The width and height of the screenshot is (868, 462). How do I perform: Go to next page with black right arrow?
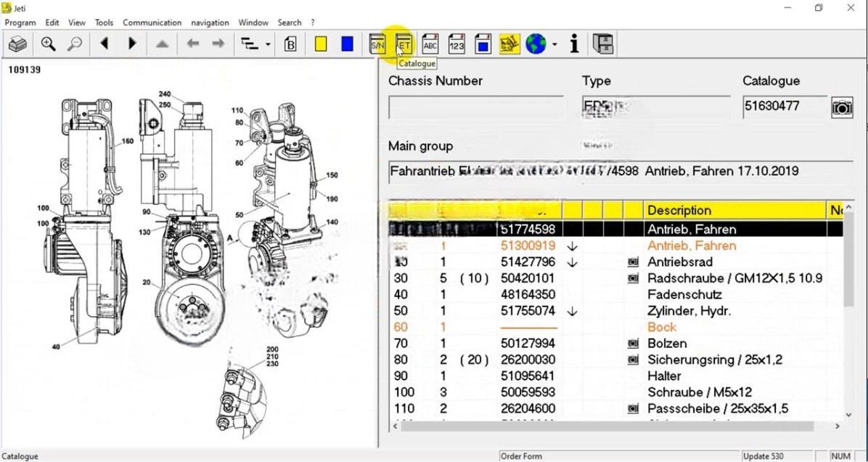(x=132, y=44)
